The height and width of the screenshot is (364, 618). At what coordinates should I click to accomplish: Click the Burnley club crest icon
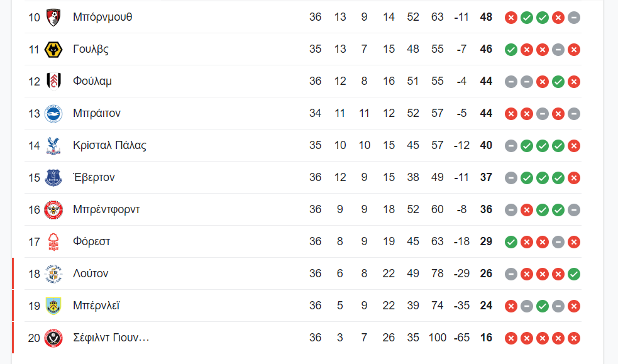tap(53, 306)
